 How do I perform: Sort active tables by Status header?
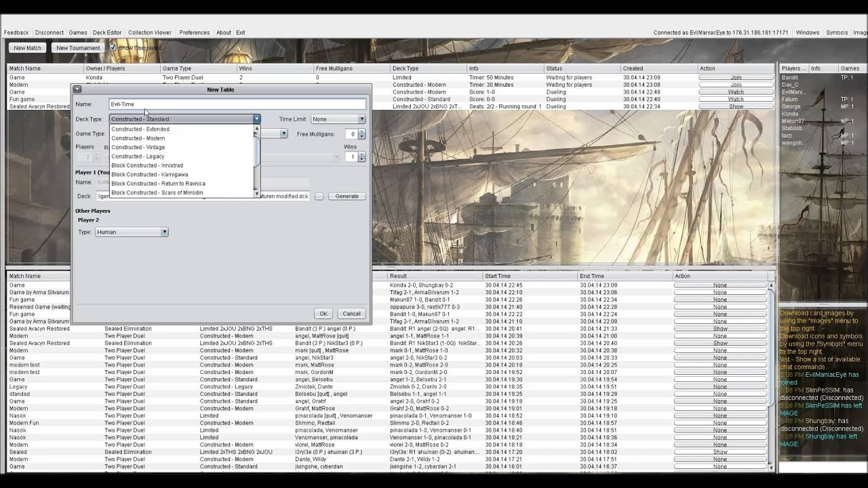pyautogui.click(x=583, y=68)
